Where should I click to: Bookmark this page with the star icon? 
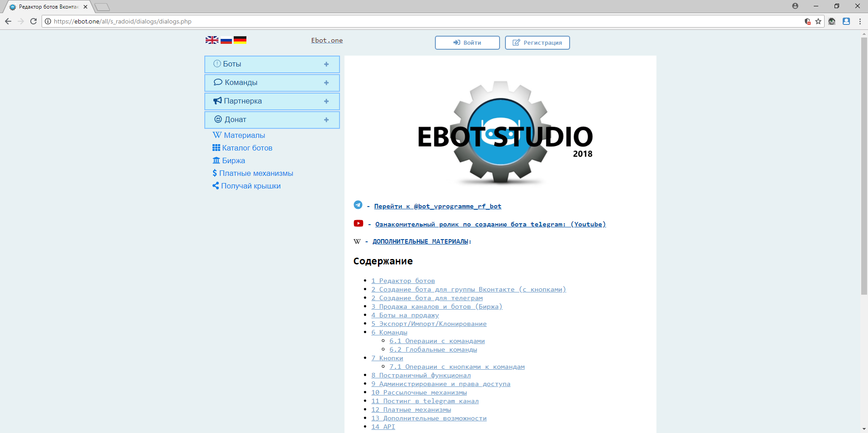818,21
